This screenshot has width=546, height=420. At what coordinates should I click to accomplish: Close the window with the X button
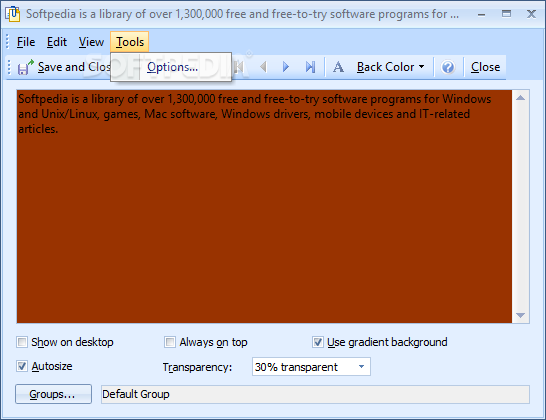[531, 14]
